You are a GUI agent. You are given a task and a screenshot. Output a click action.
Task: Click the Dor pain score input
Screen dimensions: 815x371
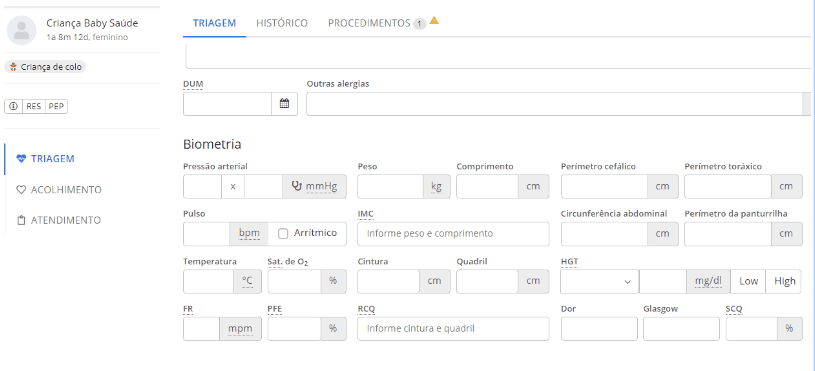tap(599, 329)
